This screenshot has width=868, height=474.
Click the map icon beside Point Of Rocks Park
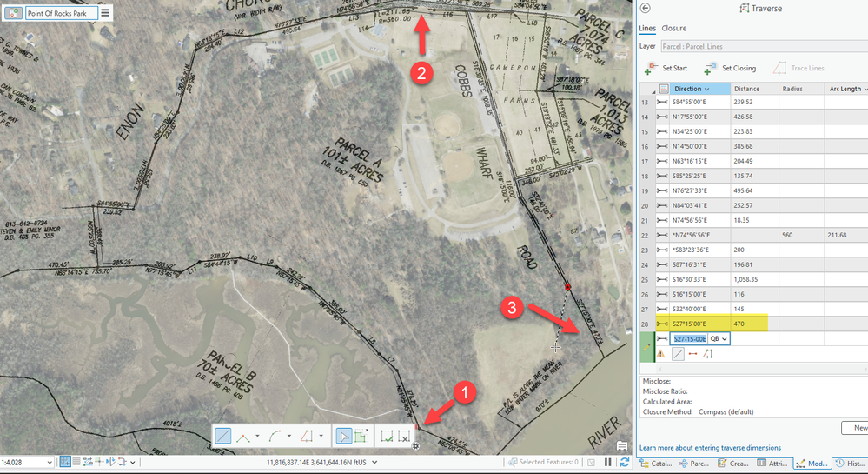tap(13, 13)
